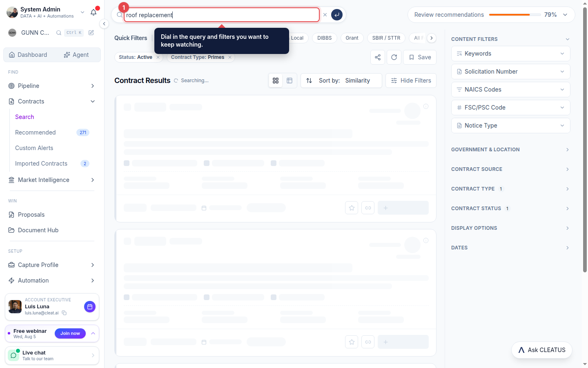Click the System Admin avatar
The height and width of the screenshot is (368, 588).
(12, 12)
